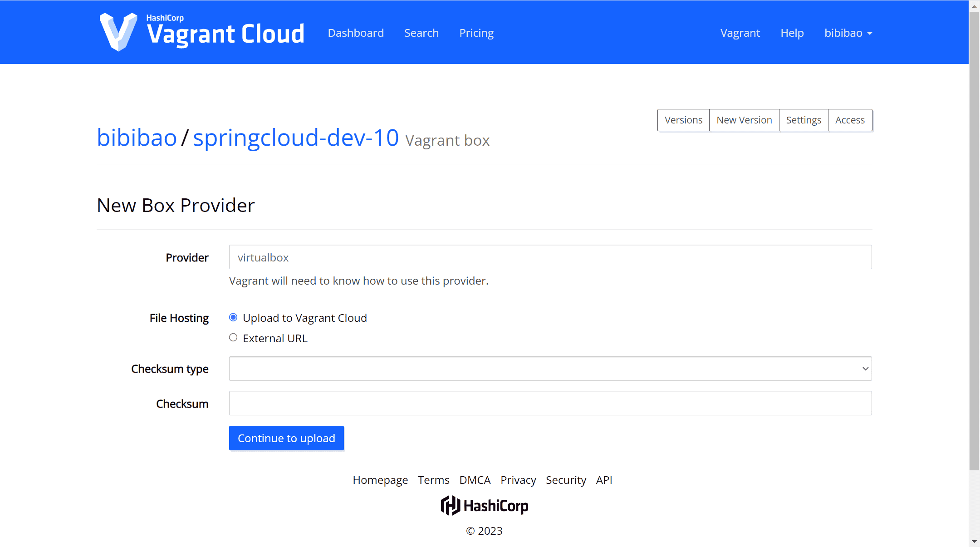Open the Access tab
This screenshot has height=547, width=980.
coord(850,120)
